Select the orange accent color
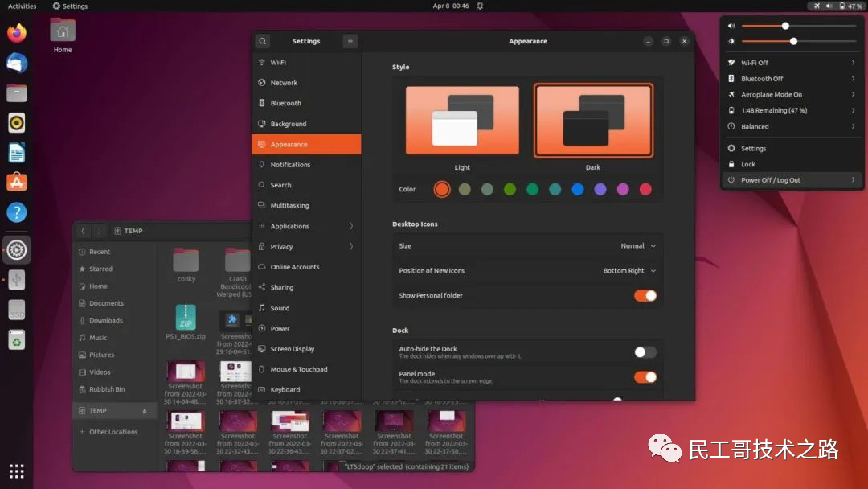Viewport: 868px width, 489px height. coord(442,189)
